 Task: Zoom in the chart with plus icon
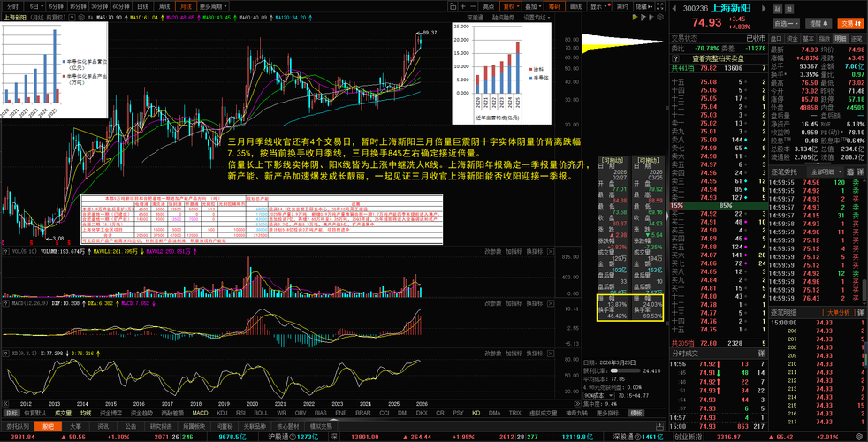(x=463, y=7)
